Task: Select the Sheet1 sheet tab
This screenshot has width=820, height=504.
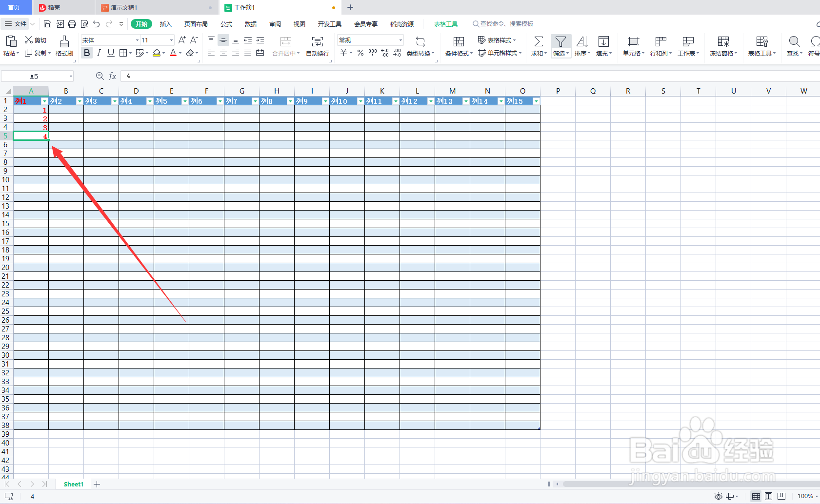Action: (x=74, y=484)
